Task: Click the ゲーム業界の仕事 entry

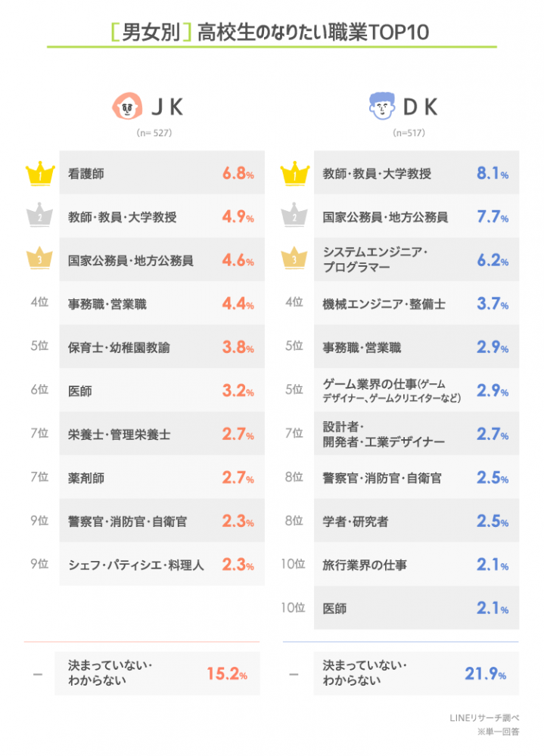Action: point(416,391)
